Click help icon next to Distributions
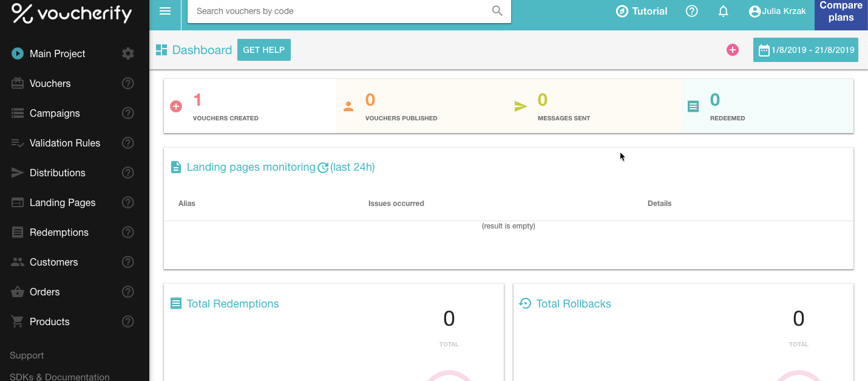Image resolution: width=868 pixels, height=381 pixels. tap(127, 173)
